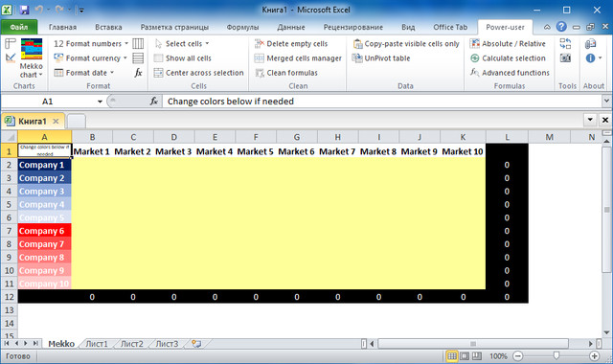Click the zoom slider handle
This screenshot has width=613, height=364.
pos(556,355)
